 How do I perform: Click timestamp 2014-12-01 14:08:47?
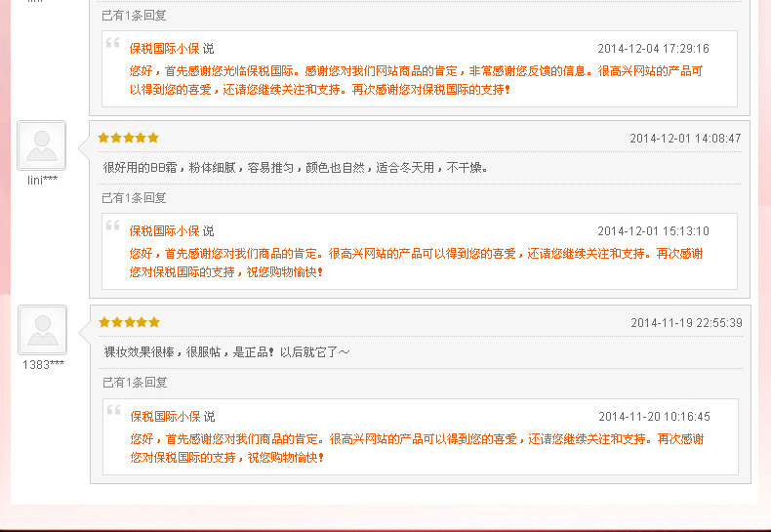pyautogui.click(x=685, y=139)
